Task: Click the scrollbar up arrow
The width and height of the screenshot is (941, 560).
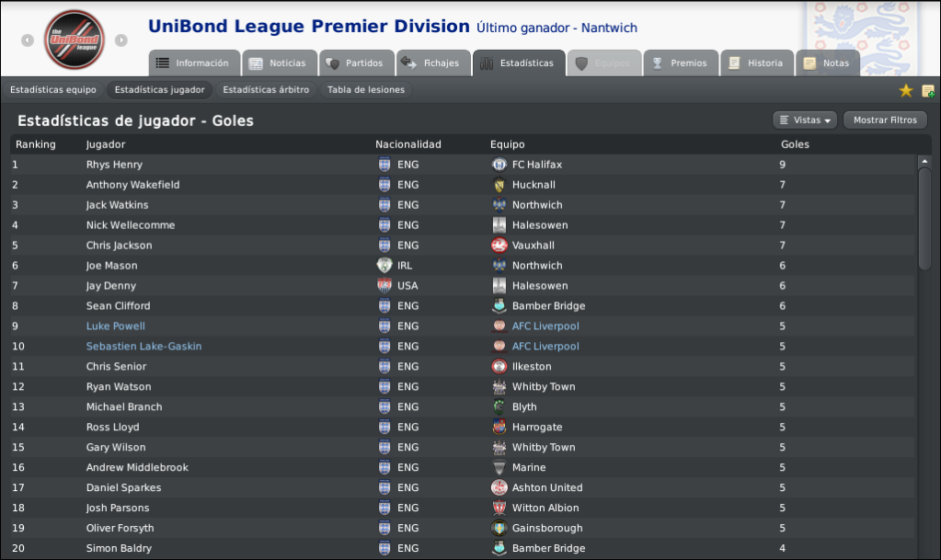Action: click(924, 162)
